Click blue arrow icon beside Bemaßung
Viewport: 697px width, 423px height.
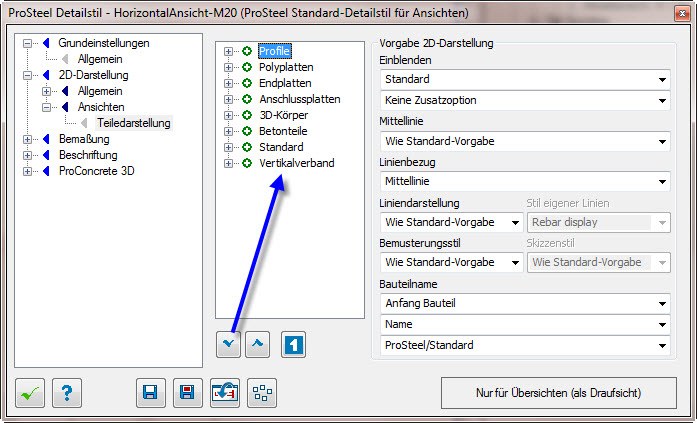pos(46,139)
